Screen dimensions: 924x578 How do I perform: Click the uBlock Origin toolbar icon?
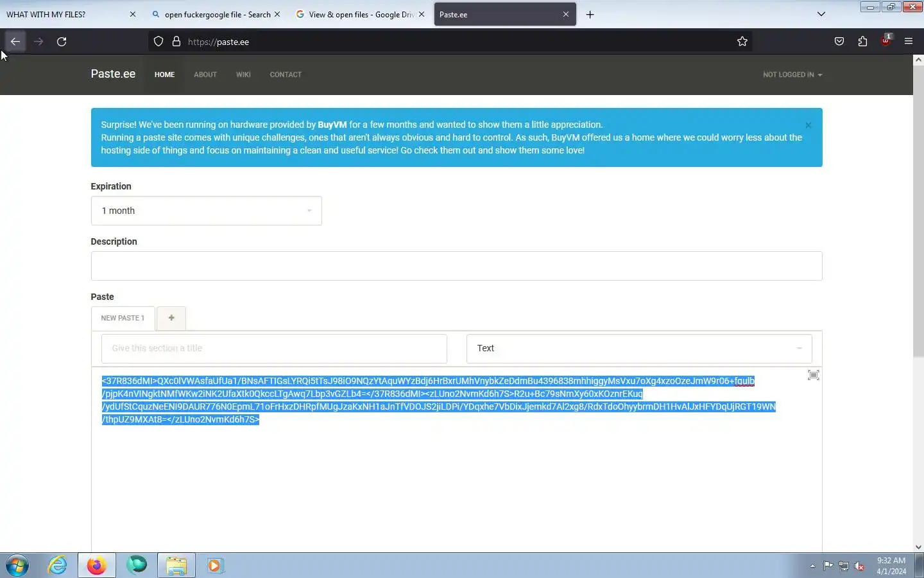[x=886, y=40]
